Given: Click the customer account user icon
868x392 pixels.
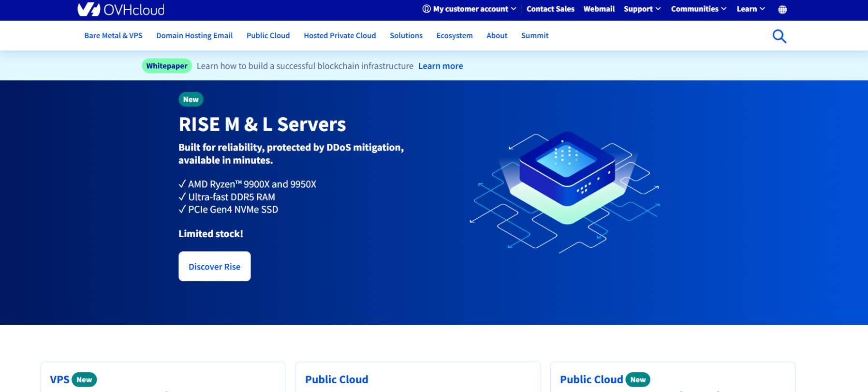Looking at the screenshot, I should click(x=427, y=9).
